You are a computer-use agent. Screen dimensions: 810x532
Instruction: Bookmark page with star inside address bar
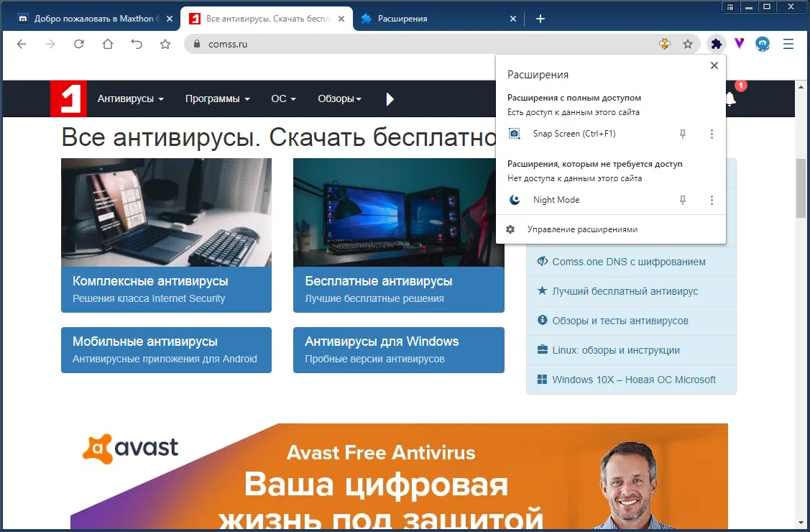pyautogui.click(x=688, y=45)
